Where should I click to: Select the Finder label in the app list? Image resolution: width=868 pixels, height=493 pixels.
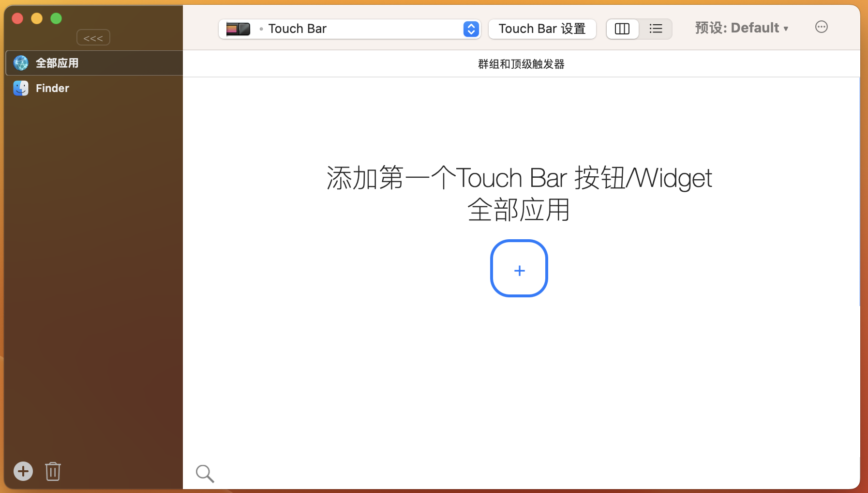pos(52,88)
